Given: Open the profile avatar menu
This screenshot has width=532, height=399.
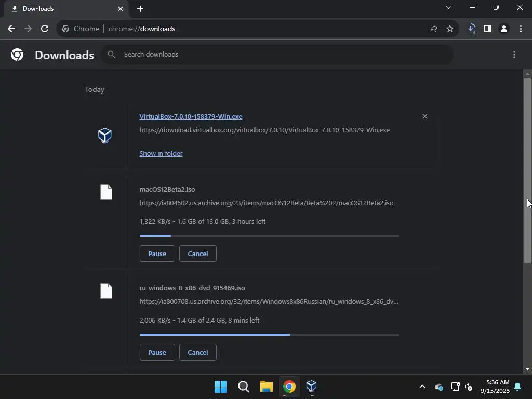Looking at the screenshot, I should tap(504, 29).
